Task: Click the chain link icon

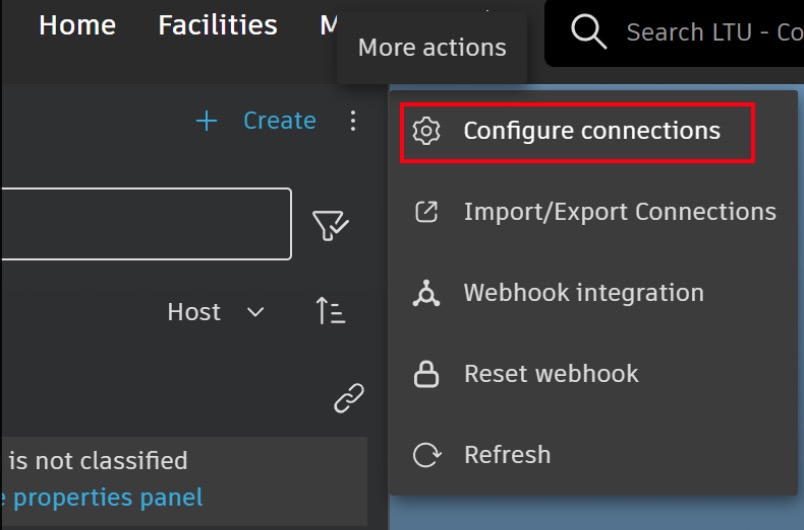Action: click(348, 399)
